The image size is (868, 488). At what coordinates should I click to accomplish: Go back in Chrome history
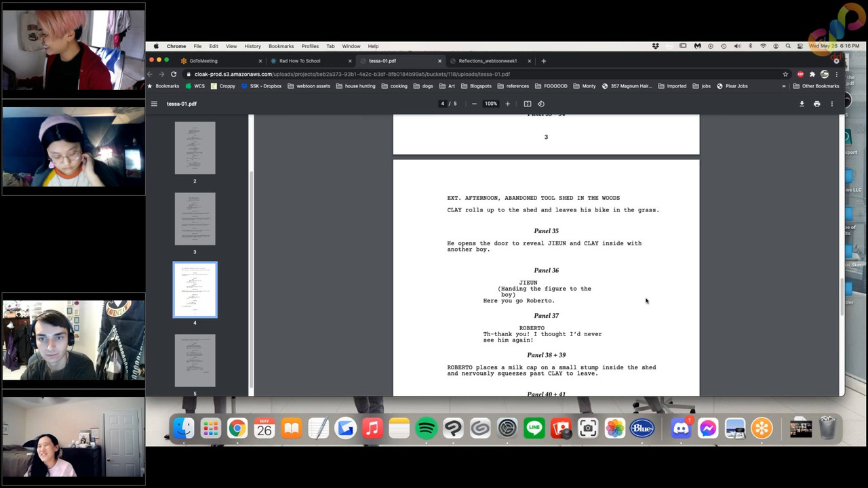pos(151,74)
